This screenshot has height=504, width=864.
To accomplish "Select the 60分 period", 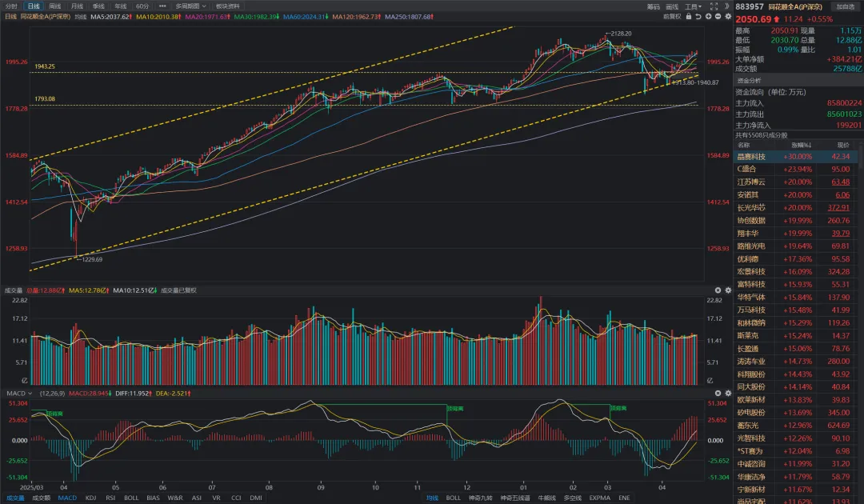I will click(x=142, y=6).
